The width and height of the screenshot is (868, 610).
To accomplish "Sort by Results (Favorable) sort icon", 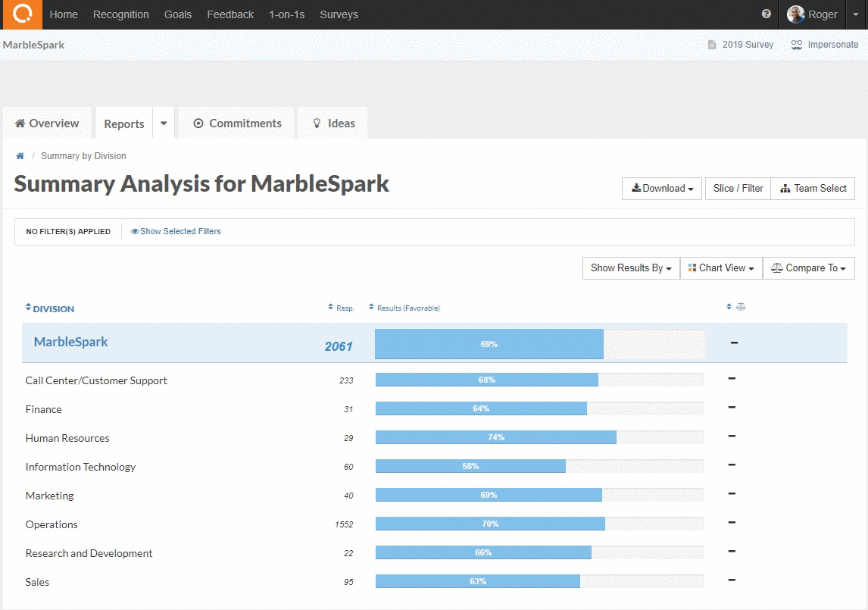I will click(371, 307).
